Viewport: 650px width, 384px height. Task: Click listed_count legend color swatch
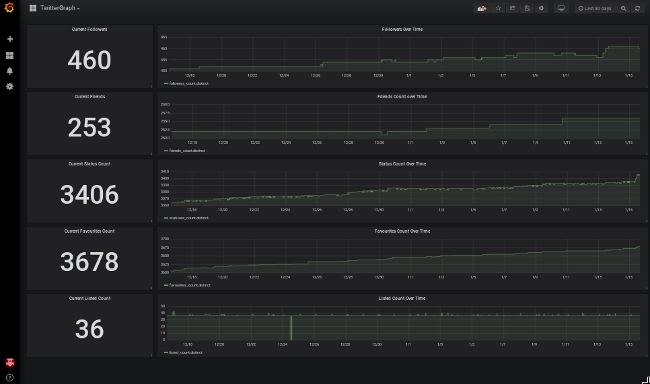pos(166,352)
